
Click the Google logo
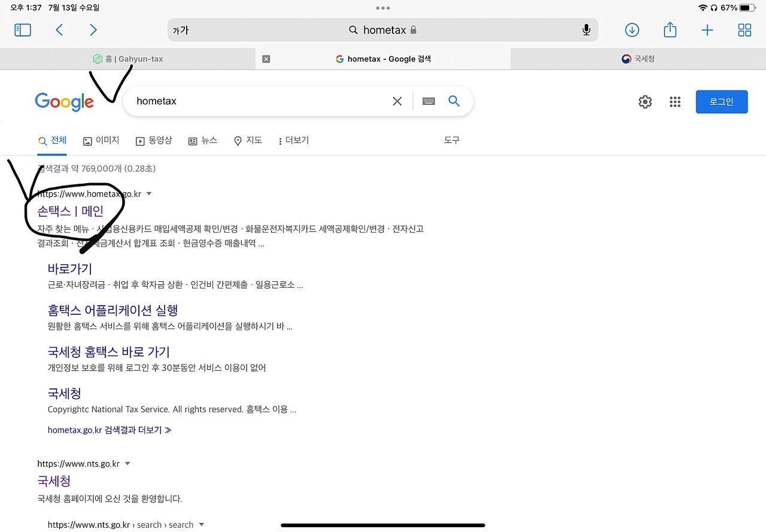click(64, 102)
